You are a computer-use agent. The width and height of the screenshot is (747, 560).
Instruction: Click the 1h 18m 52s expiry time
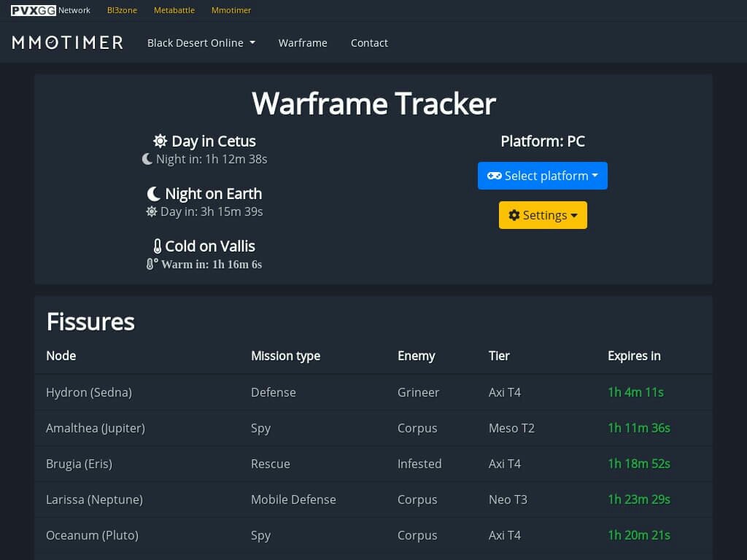639,464
